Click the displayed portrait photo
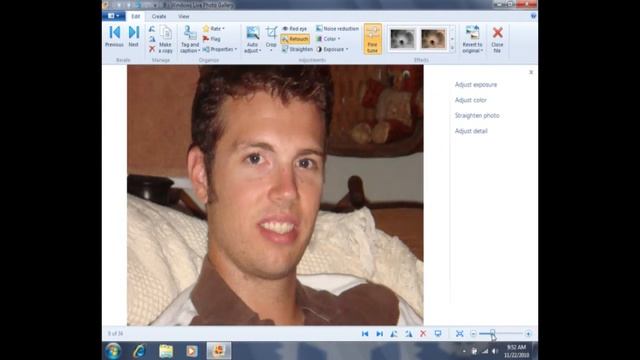 [x=275, y=195]
